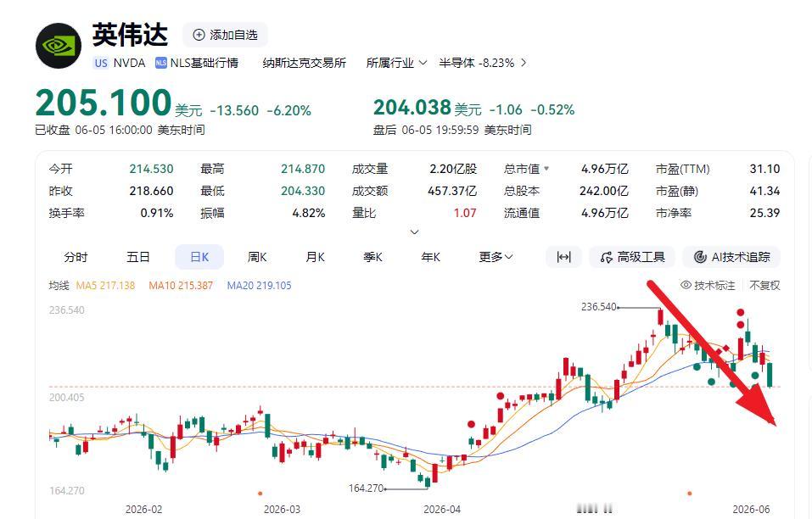The image size is (812, 519).
Task: Click the 今开 value 214.530
Action: pos(151,170)
